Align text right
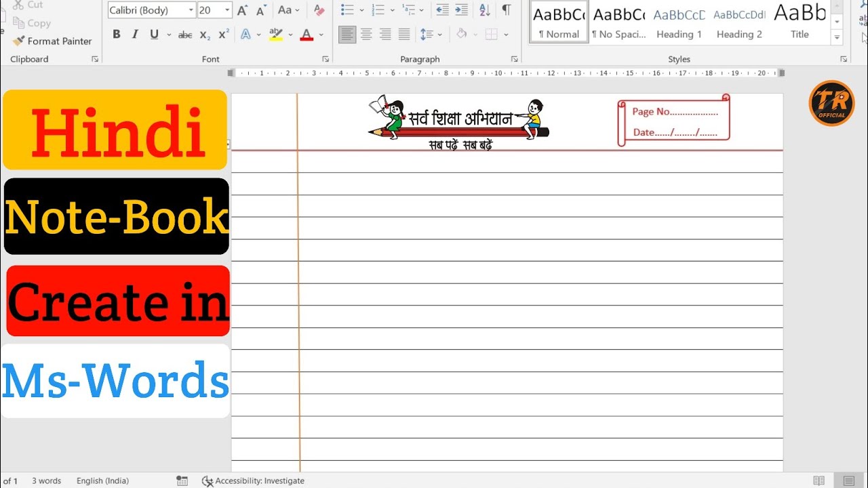The image size is (868, 488). (385, 35)
